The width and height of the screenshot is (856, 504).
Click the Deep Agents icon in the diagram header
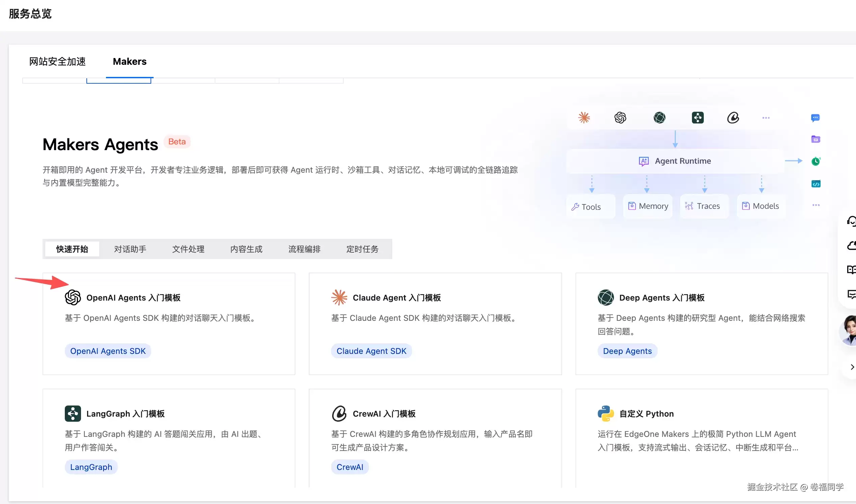coord(660,118)
